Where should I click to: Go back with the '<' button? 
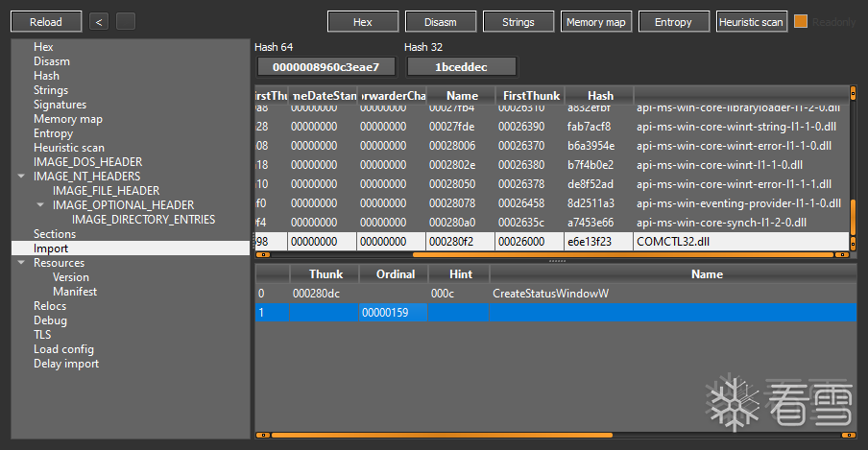(99, 22)
